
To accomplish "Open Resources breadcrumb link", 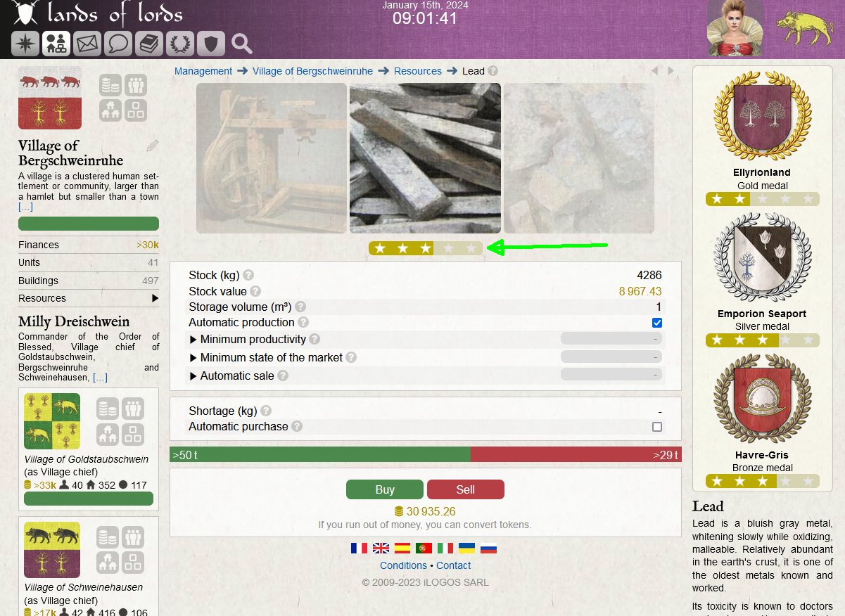I will [418, 71].
